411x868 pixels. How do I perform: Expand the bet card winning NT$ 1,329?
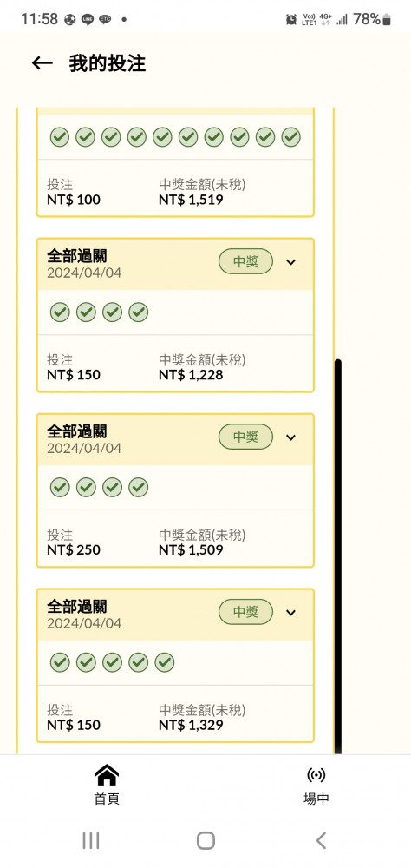[291, 612]
